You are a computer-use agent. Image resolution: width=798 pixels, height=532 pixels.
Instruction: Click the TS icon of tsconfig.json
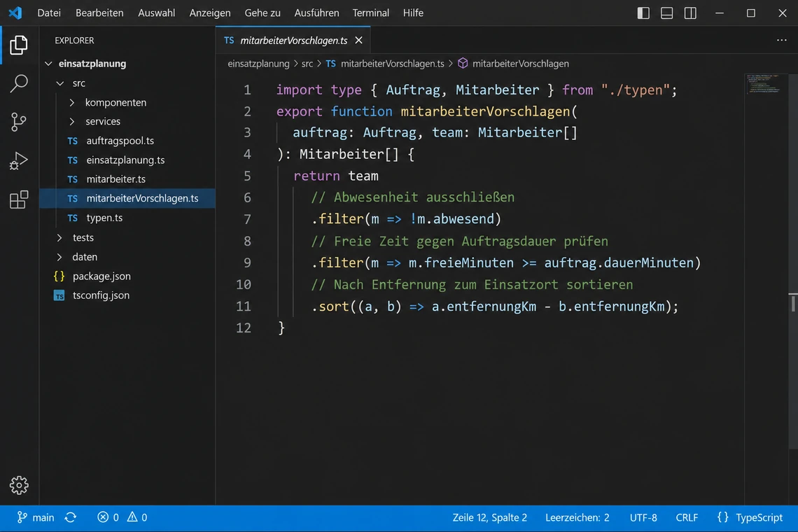[x=59, y=295]
